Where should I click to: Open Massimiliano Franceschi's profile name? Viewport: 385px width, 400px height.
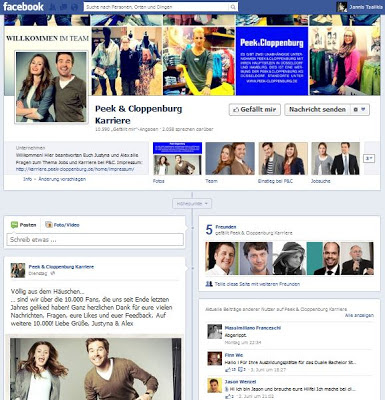coord(253,328)
